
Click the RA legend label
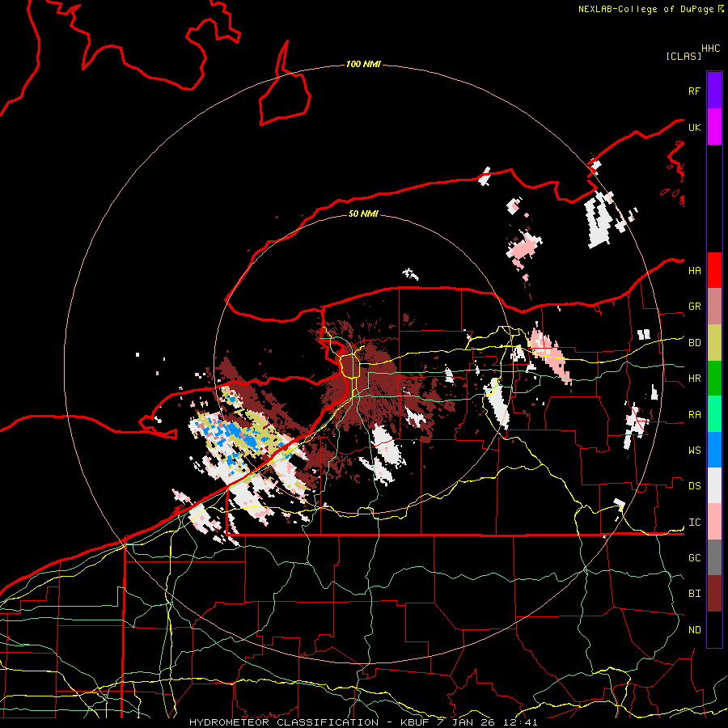[694, 415]
